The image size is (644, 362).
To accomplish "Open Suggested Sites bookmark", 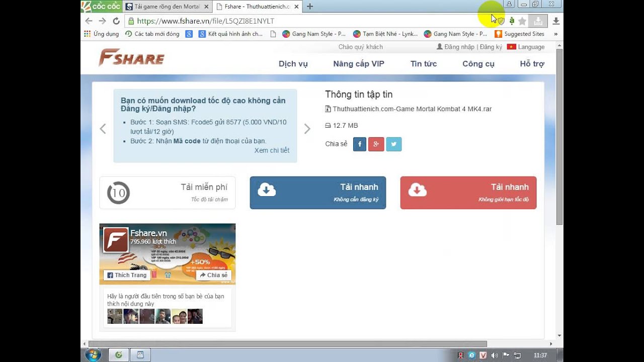I will pyautogui.click(x=519, y=34).
